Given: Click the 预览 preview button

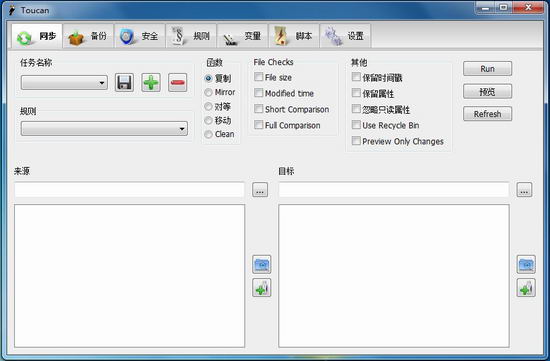Looking at the screenshot, I should (487, 92).
